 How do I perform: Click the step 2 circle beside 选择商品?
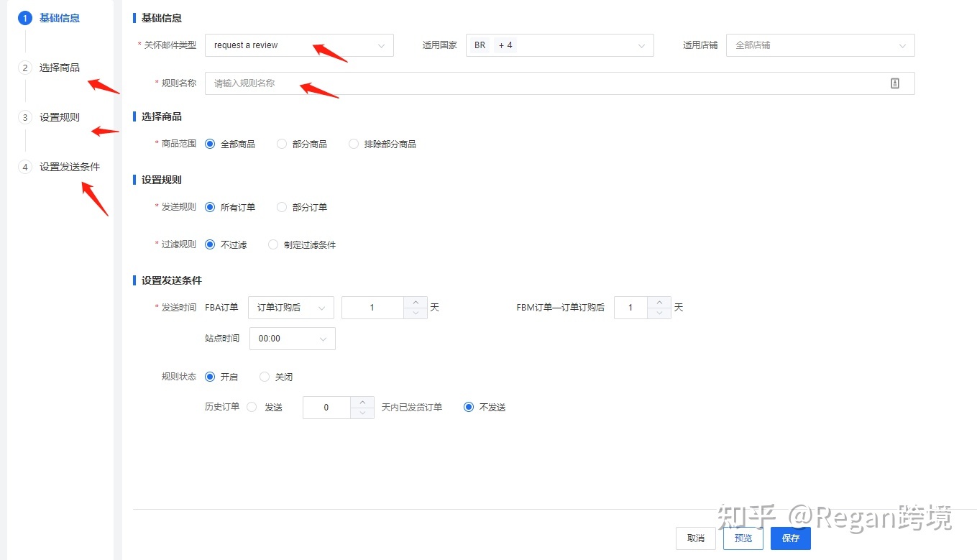click(x=25, y=68)
